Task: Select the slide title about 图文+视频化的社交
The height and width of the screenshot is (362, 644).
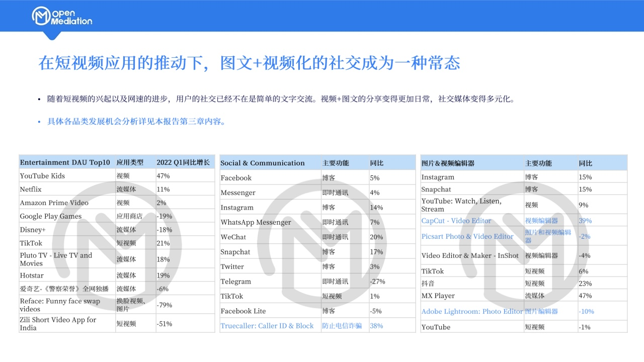Action: tap(249, 63)
